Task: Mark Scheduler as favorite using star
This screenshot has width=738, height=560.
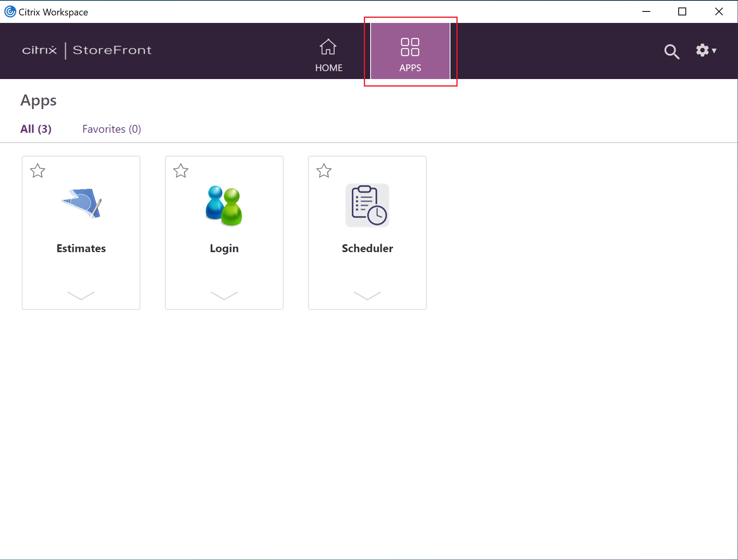Action: pos(324,171)
